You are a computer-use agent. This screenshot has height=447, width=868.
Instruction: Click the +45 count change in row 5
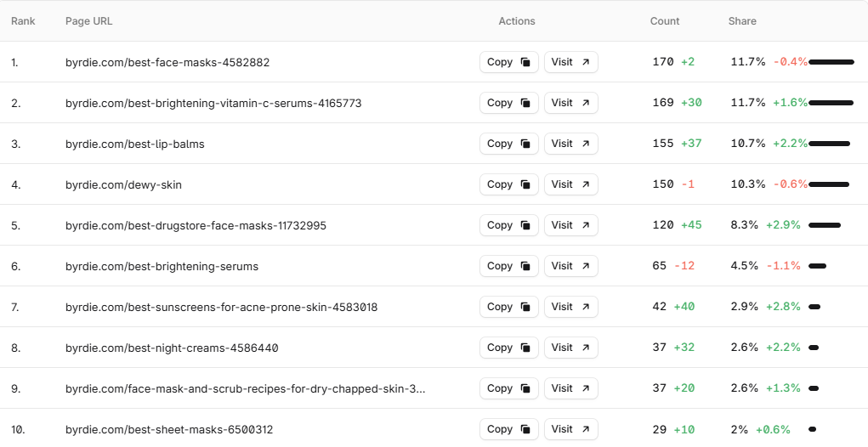point(691,225)
